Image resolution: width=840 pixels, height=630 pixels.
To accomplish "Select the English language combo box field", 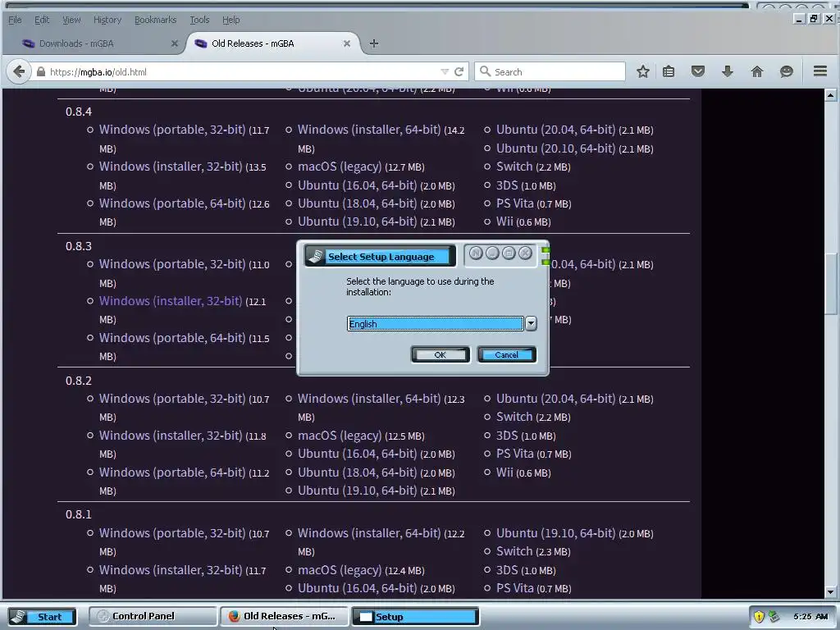I will tap(435, 323).
